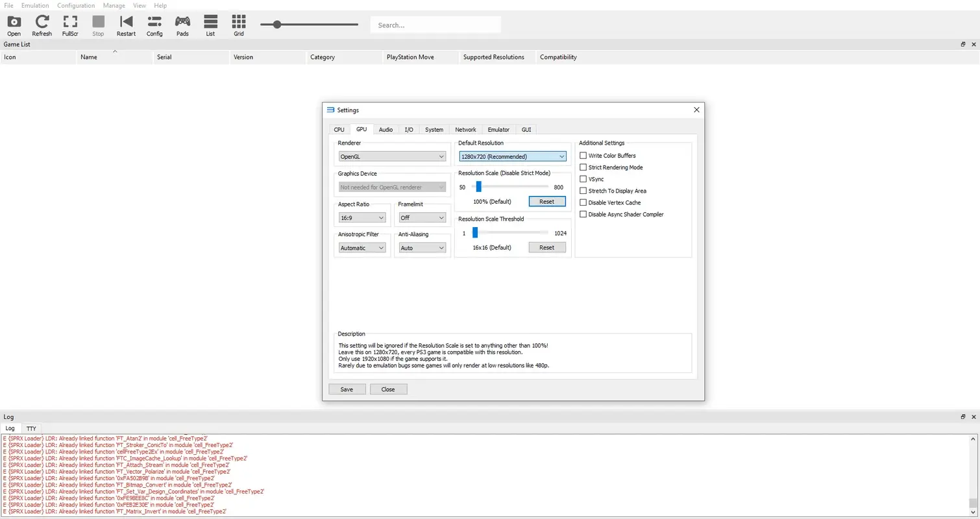Open emulator settings via the Config icon
The image size is (980, 519).
[154, 25]
